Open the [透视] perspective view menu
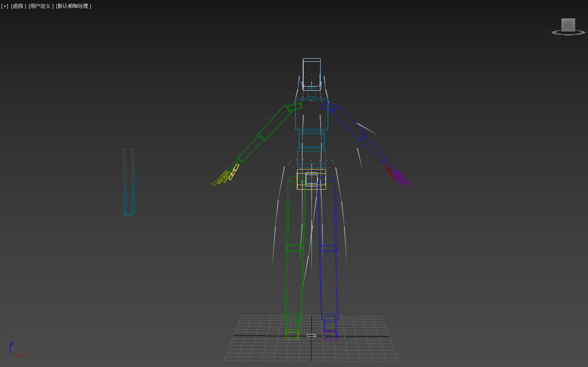The image size is (588, 367). (x=18, y=6)
